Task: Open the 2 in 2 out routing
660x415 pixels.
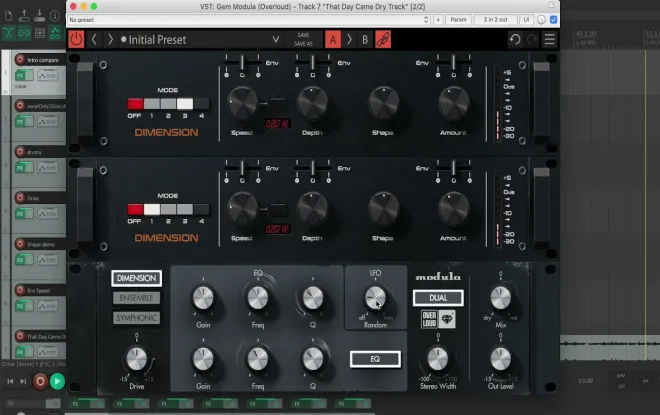Action: (495, 20)
